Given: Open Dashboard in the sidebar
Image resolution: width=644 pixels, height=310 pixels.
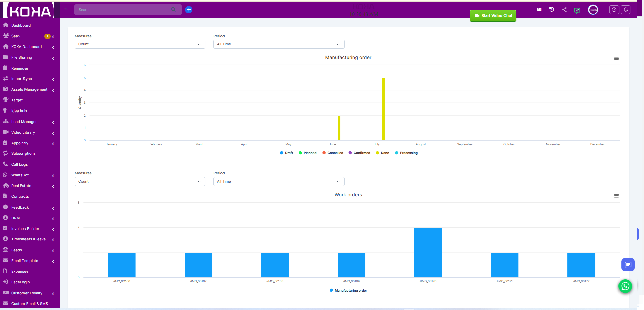Looking at the screenshot, I should coord(21,25).
